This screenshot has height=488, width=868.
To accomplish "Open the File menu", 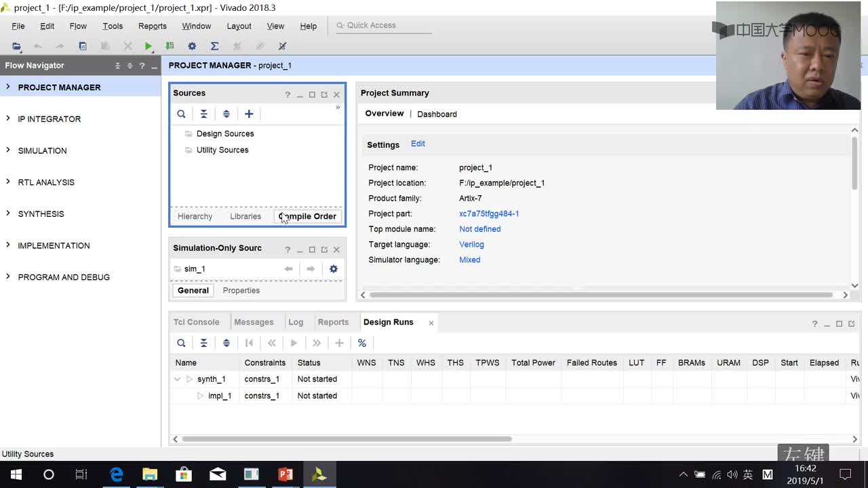I will tap(18, 26).
